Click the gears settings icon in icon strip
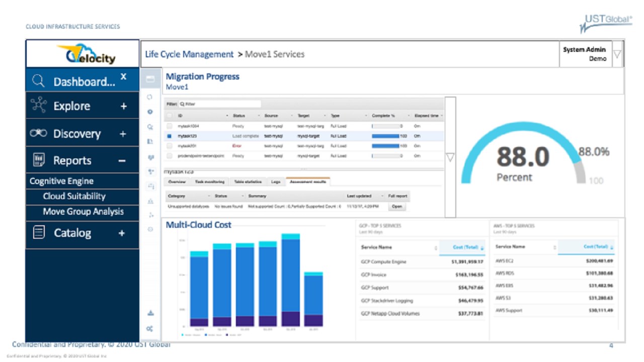644x362 pixels. point(150,328)
